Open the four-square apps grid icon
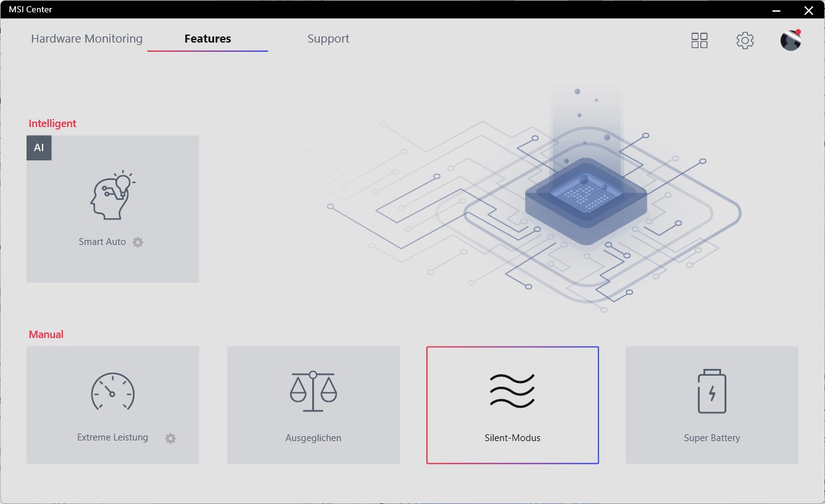 coord(699,41)
